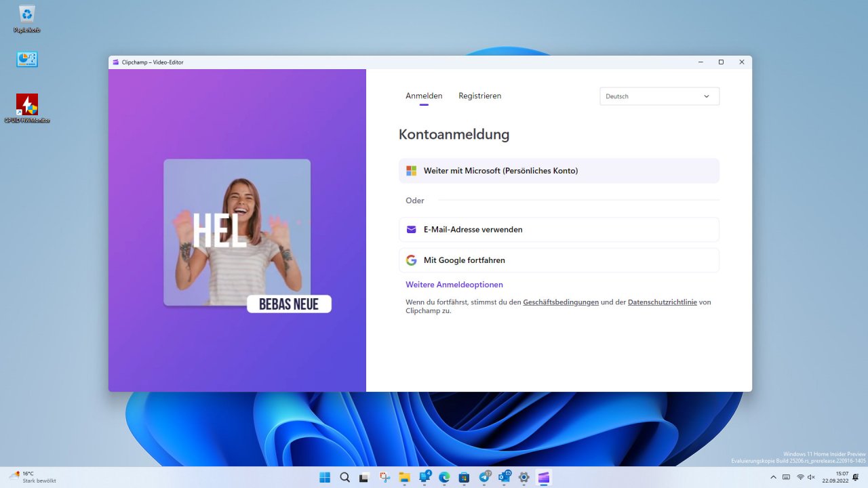This screenshot has width=868, height=488.
Task: Maximize the Clipchamp window
Action: (721, 62)
